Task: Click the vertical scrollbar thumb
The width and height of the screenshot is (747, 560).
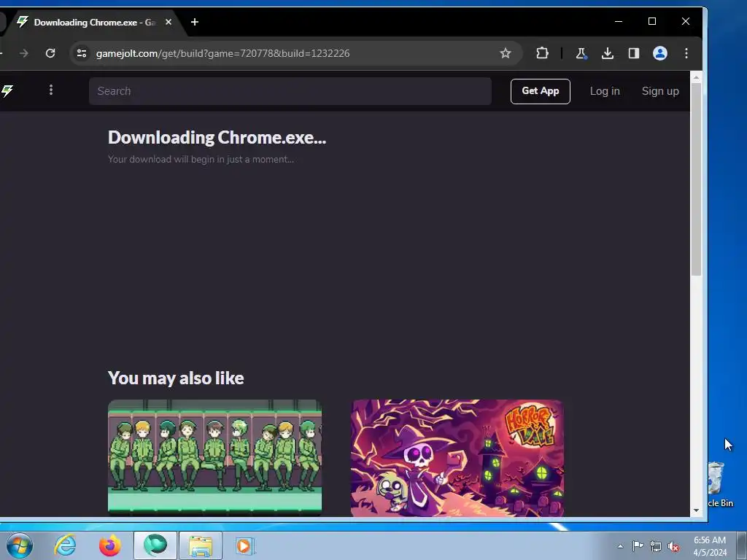Action: click(696, 179)
